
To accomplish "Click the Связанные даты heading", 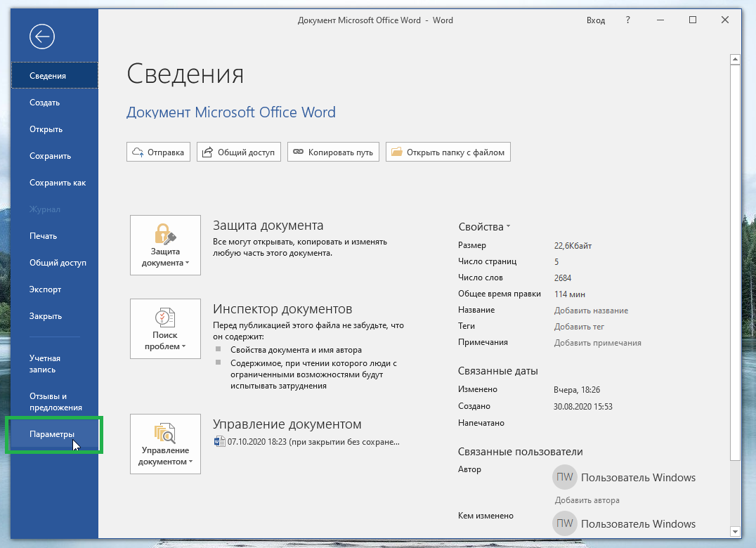I will pyautogui.click(x=497, y=371).
